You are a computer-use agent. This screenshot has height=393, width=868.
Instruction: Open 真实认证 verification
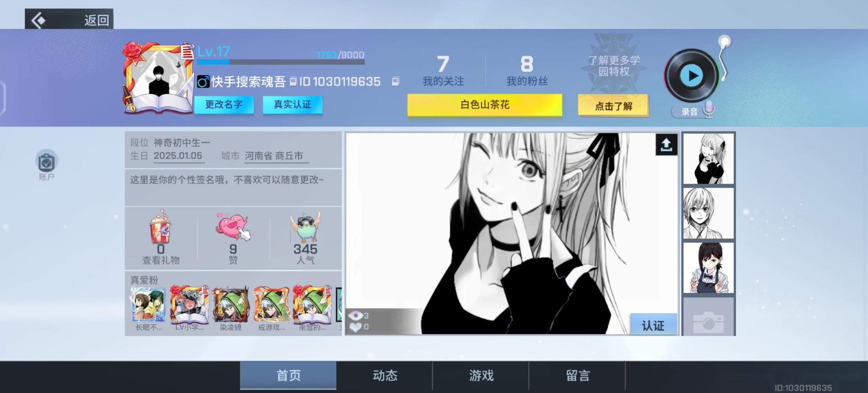click(293, 105)
